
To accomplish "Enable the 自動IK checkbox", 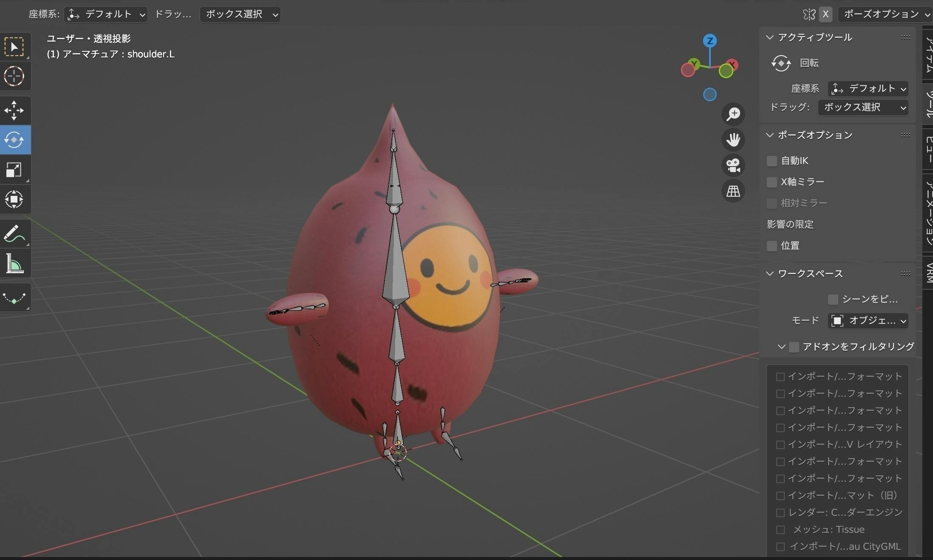I will coord(772,161).
